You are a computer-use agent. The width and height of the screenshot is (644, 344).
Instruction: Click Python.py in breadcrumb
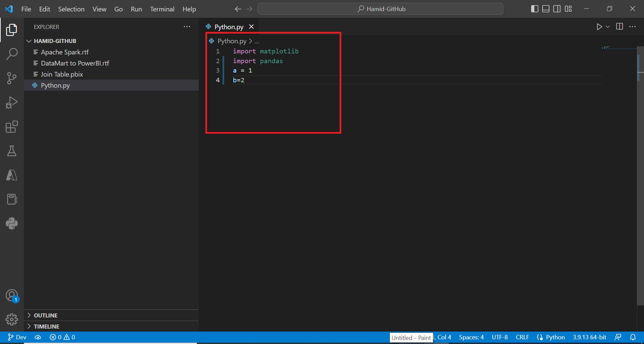pos(232,41)
